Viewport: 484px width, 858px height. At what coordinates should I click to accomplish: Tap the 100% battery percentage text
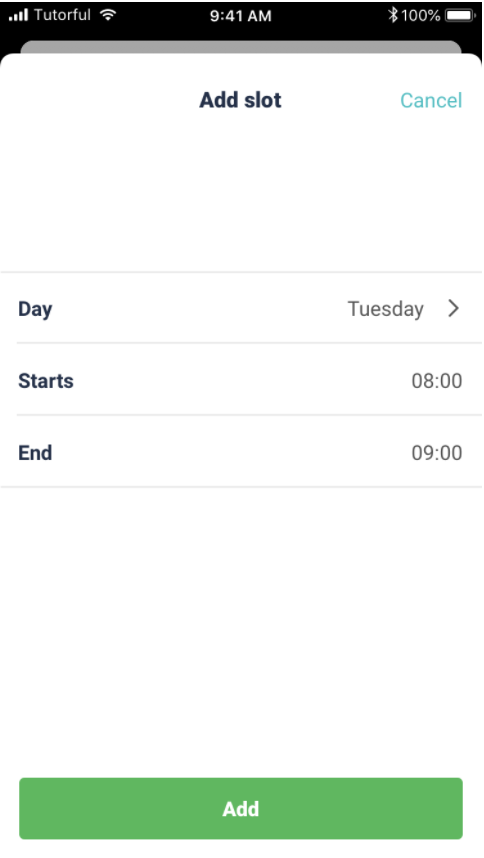coord(421,15)
